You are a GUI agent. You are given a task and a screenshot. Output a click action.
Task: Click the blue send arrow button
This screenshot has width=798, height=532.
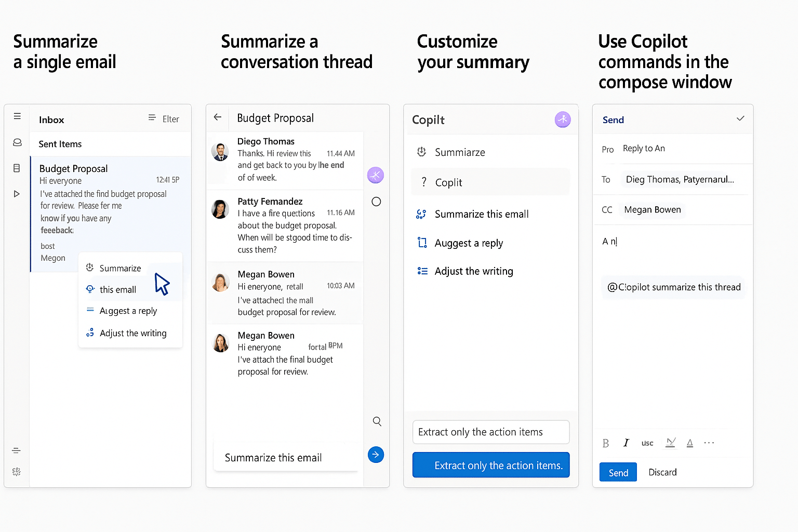(x=376, y=455)
